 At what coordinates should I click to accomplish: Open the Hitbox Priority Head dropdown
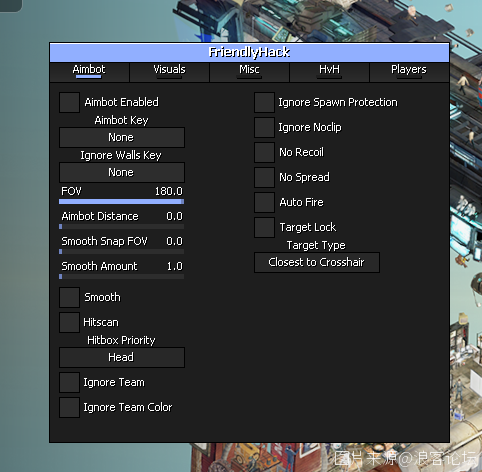[x=122, y=357]
